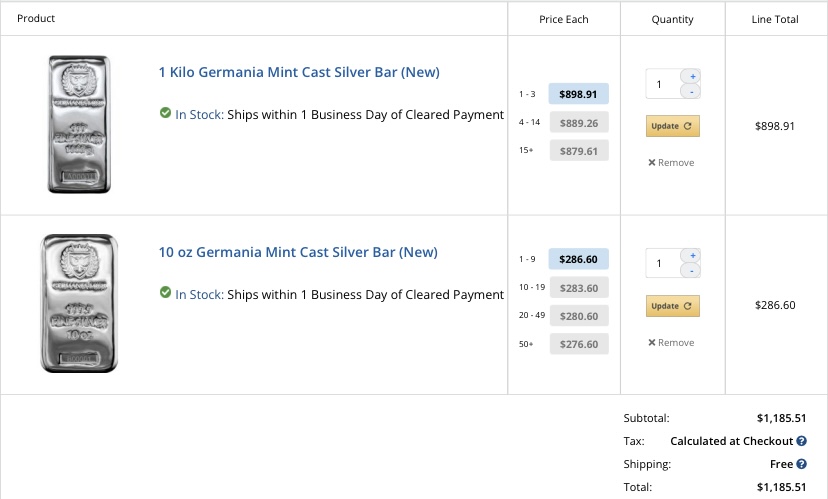Click the 1 Kilo silver bar thumbnail
Viewport: 828px width, 499px height.
tap(79, 124)
